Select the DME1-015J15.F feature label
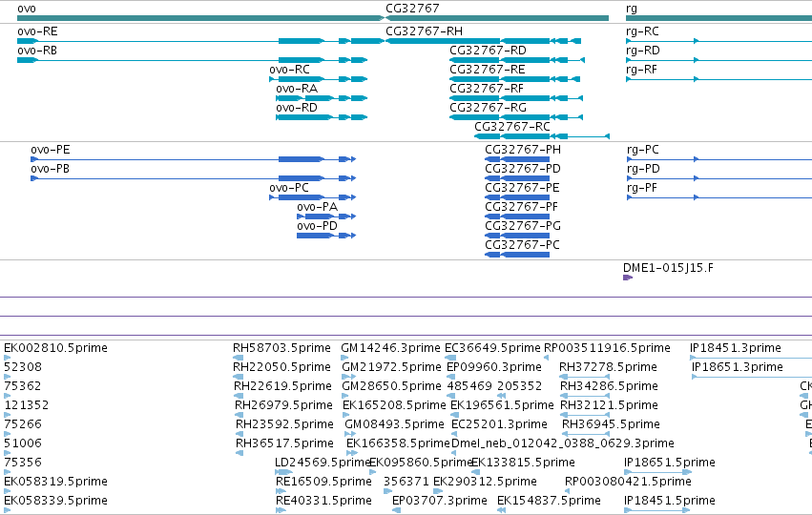 (668, 268)
